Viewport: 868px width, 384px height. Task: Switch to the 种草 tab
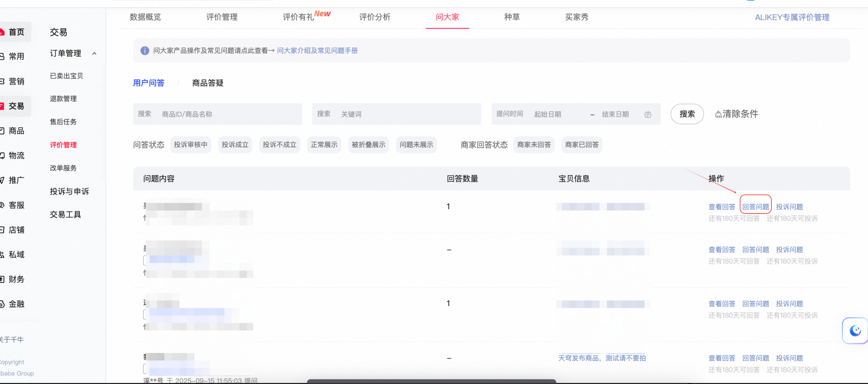coord(512,17)
